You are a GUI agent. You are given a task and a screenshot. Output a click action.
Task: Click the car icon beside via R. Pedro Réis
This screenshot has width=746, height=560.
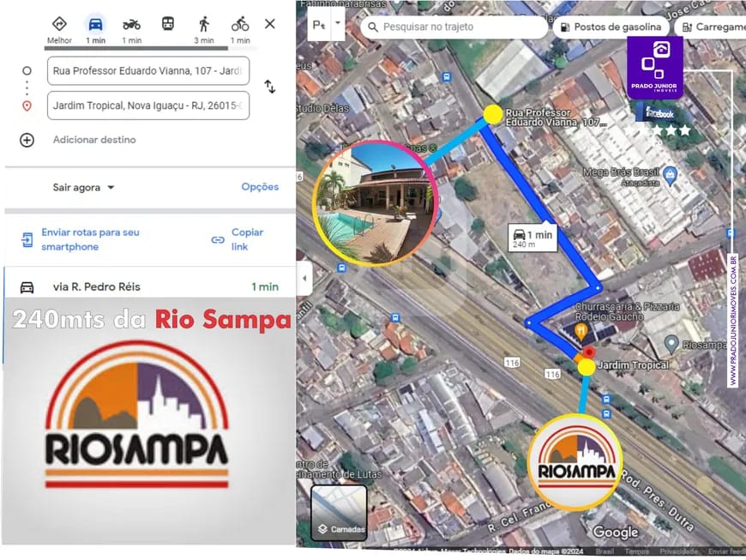pyautogui.click(x=27, y=287)
